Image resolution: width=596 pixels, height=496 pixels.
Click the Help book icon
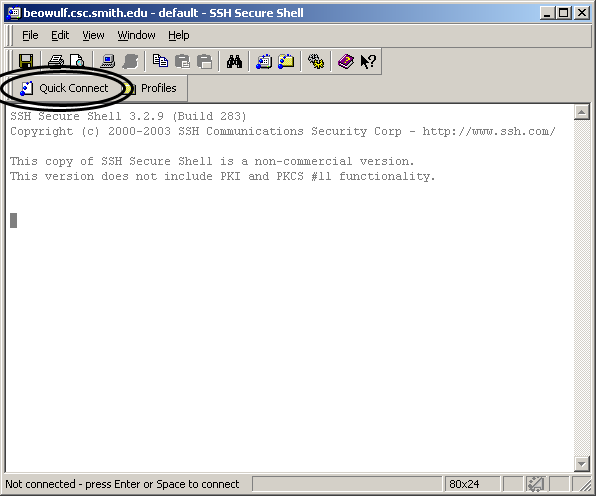[x=346, y=61]
